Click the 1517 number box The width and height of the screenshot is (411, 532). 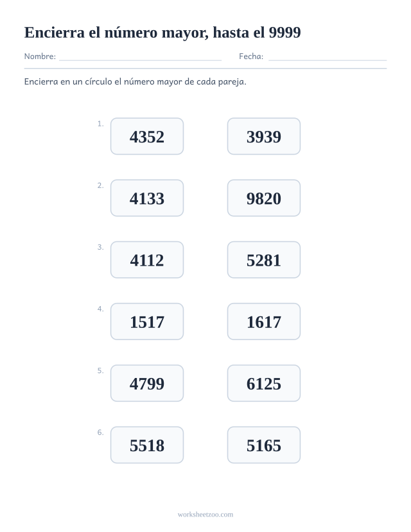click(x=147, y=322)
